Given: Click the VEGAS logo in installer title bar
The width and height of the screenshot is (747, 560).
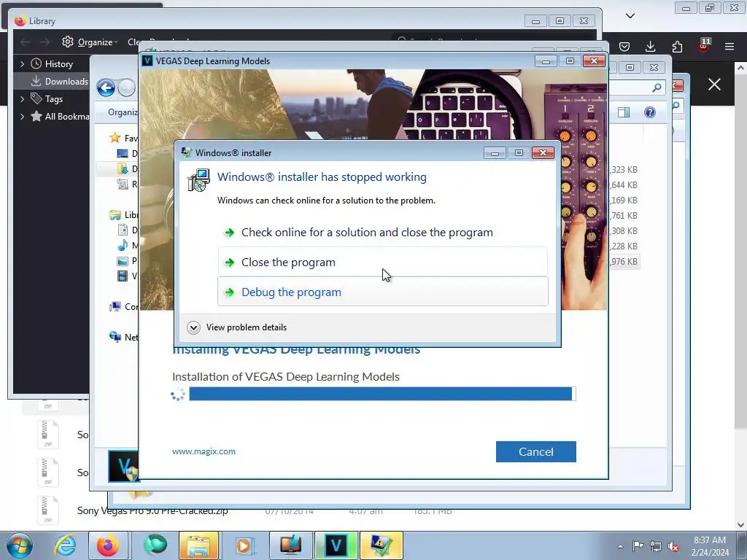Looking at the screenshot, I should tap(147, 61).
